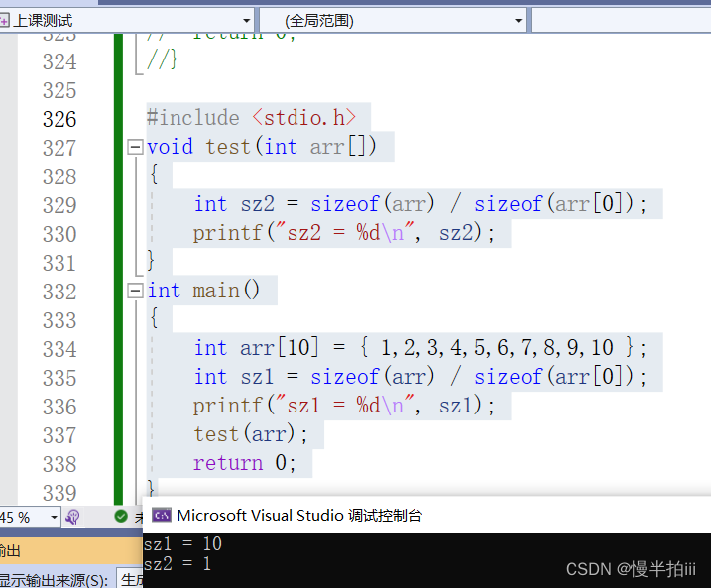This screenshot has height=588, width=711.
Task: Click the green no-issues checkmark icon
Action: (121, 516)
